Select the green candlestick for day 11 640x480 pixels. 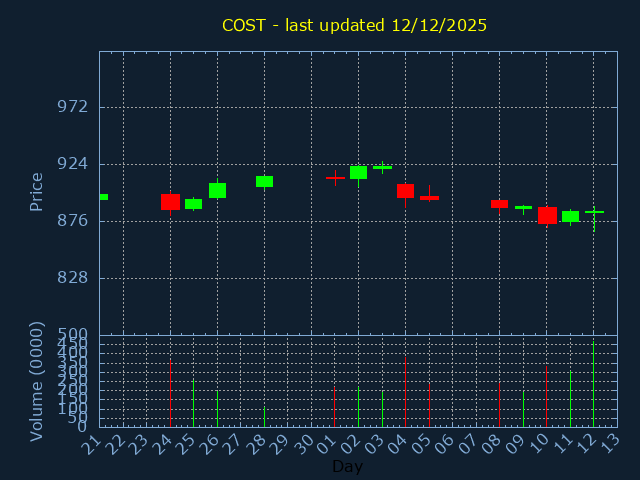coord(570,216)
